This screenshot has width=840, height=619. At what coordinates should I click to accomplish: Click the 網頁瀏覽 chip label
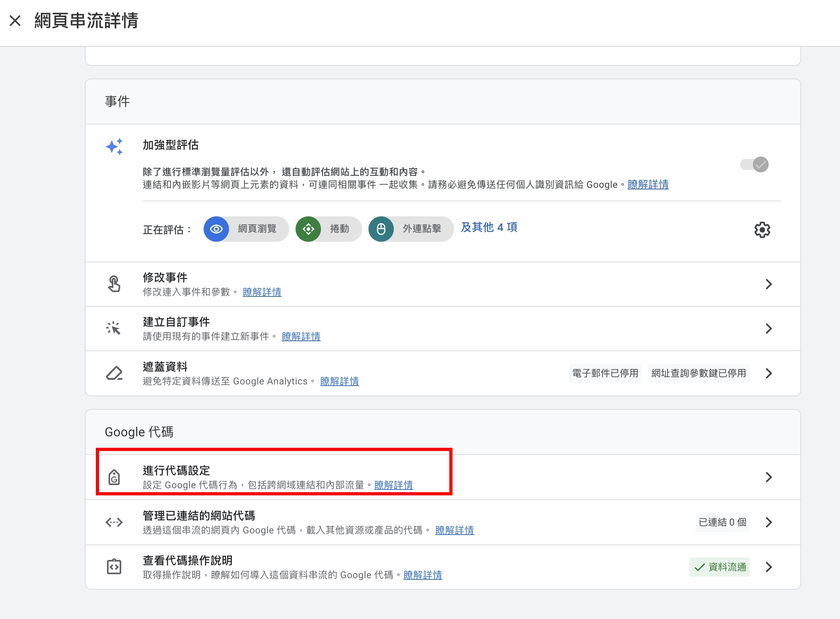coord(257,229)
